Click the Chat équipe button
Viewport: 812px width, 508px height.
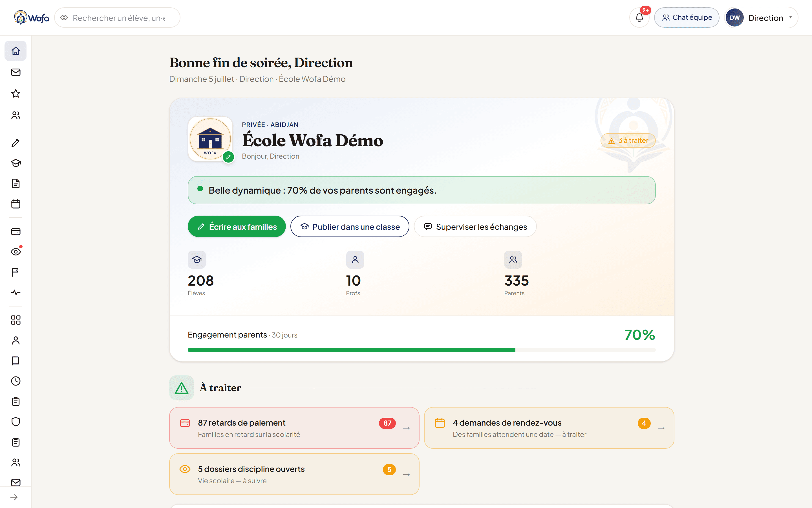pyautogui.click(x=687, y=17)
